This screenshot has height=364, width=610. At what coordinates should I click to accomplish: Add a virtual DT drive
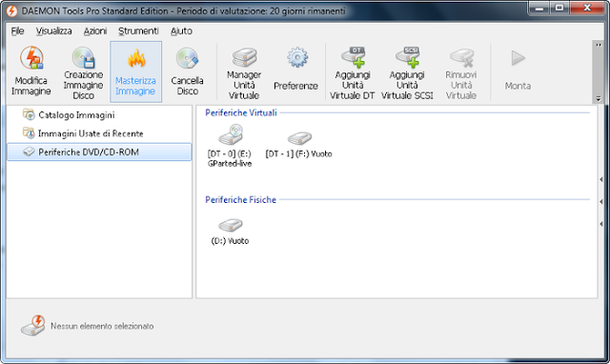click(x=352, y=71)
